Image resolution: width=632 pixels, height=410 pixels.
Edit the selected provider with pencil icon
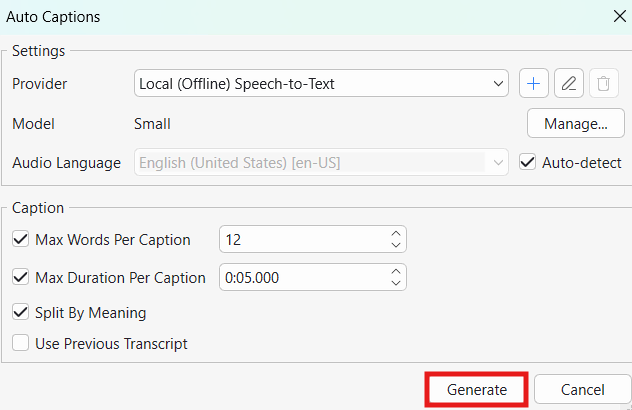pyautogui.click(x=569, y=83)
